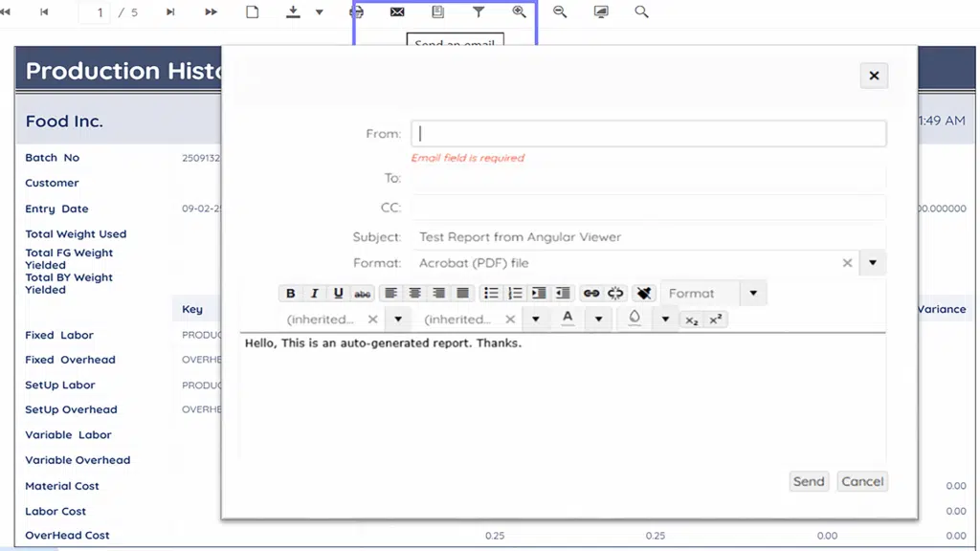Click the export download icon

pos(293,11)
